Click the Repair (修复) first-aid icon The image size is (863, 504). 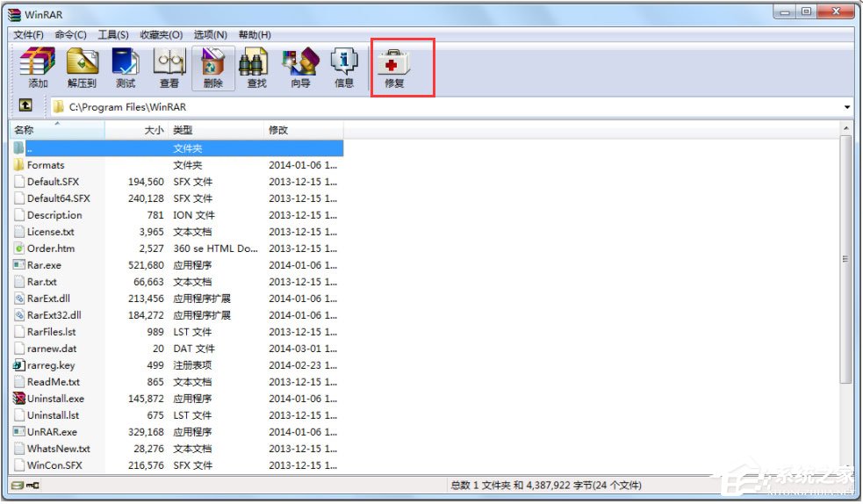(394, 62)
